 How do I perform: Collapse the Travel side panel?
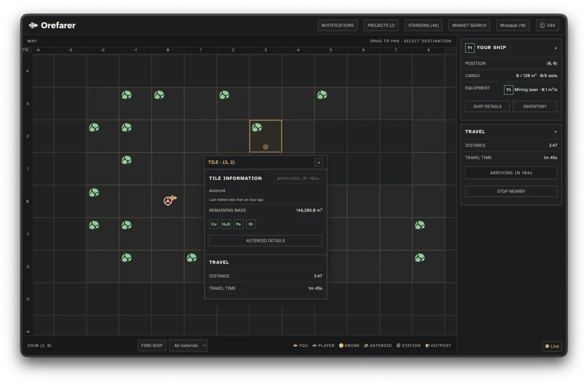click(x=555, y=132)
